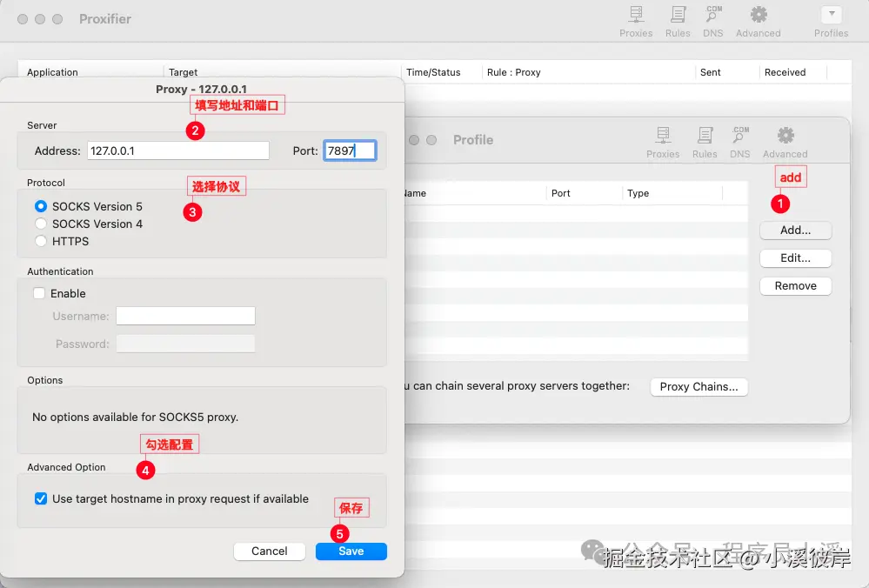Click the Password field
This screenshot has height=588, width=869.
[x=185, y=344]
